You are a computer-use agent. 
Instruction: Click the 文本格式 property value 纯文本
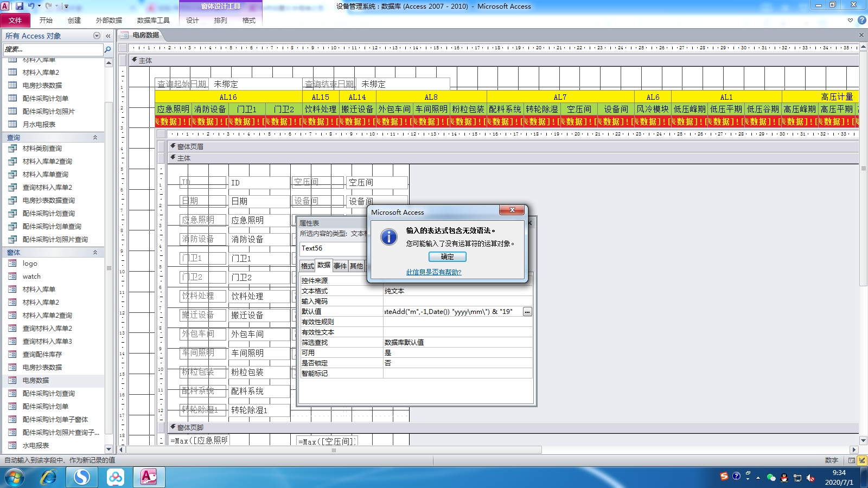click(x=458, y=291)
